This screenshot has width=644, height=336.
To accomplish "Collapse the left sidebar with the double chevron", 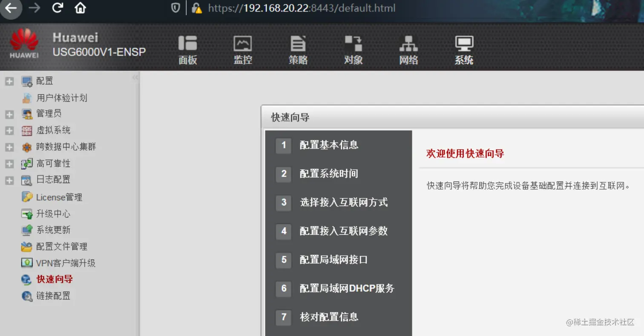I will pyautogui.click(x=135, y=77).
